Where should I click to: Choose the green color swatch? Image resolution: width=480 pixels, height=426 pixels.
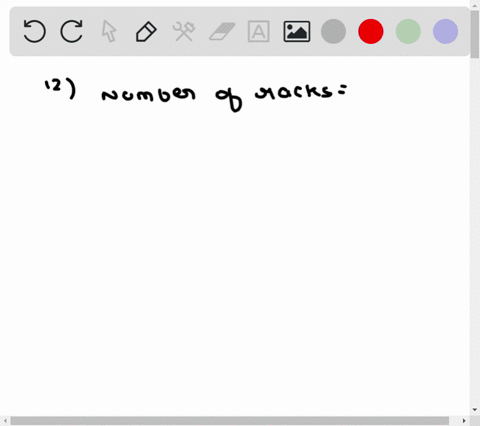(408, 31)
